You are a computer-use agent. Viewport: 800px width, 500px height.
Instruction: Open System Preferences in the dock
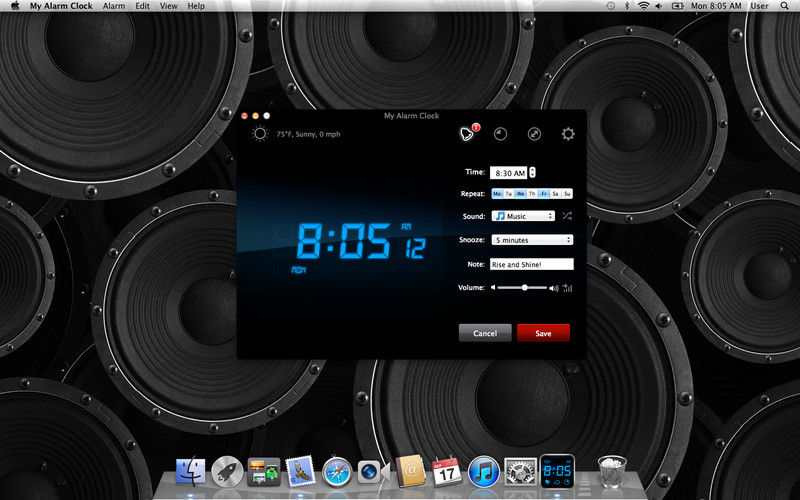click(520, 471)
